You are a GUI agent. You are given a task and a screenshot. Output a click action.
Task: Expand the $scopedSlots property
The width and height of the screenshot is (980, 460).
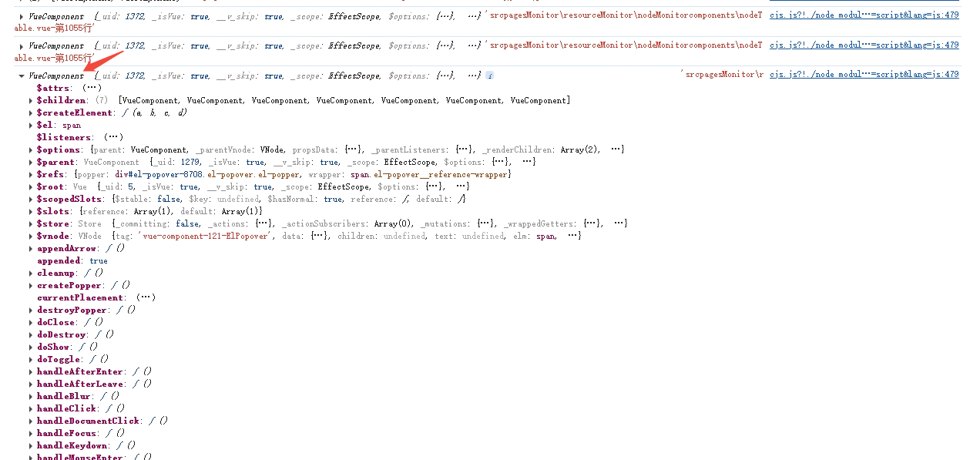coord(31,199)
